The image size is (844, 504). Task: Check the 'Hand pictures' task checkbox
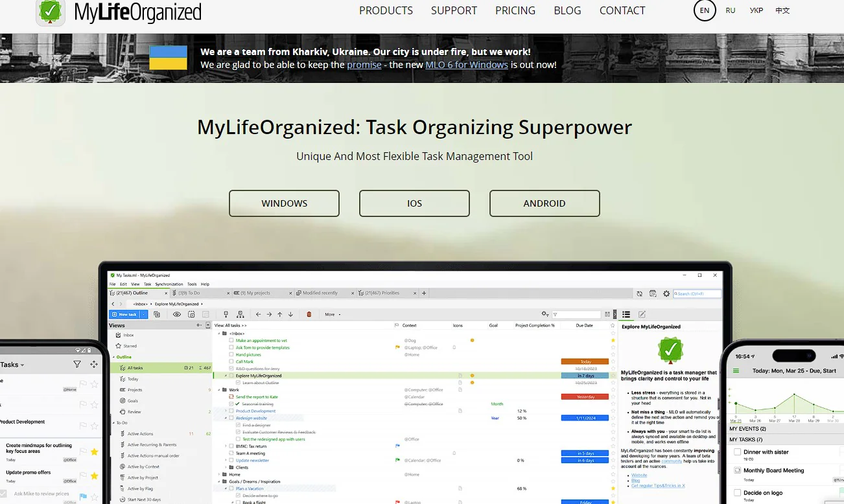(231, 354)
